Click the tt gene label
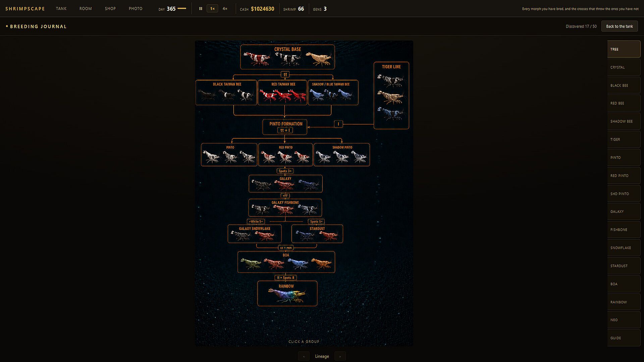 coord(285,74)
